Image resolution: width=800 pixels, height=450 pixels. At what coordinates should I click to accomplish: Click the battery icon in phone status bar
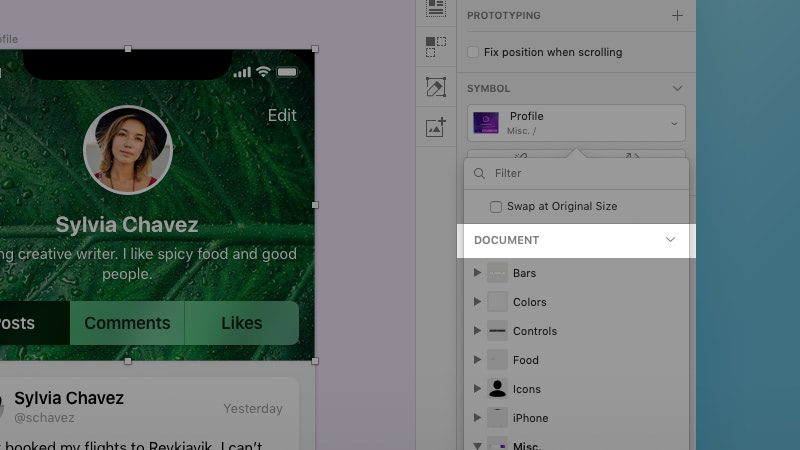point(287,72)
